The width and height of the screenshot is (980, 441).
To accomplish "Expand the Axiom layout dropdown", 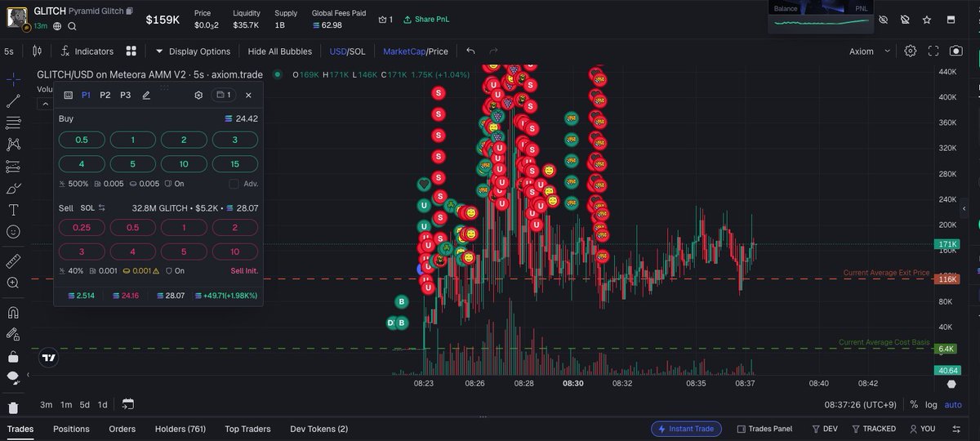I will (871, 51).
